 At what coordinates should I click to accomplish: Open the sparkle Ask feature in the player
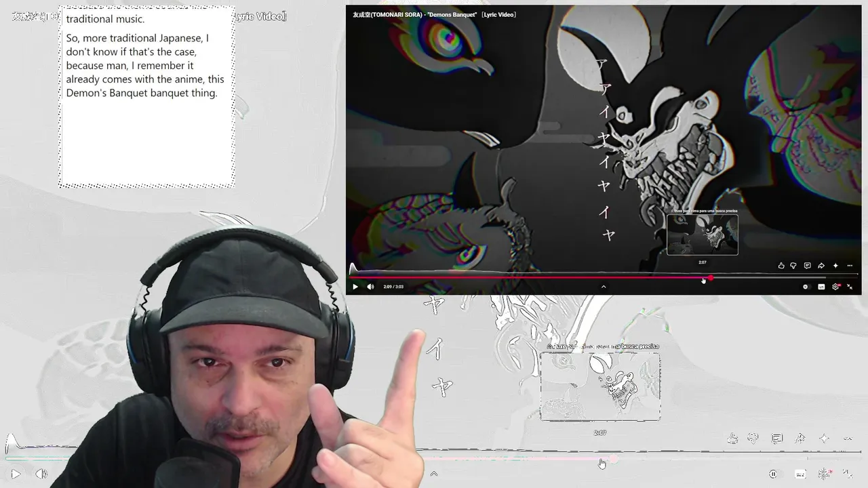(835, 266)
